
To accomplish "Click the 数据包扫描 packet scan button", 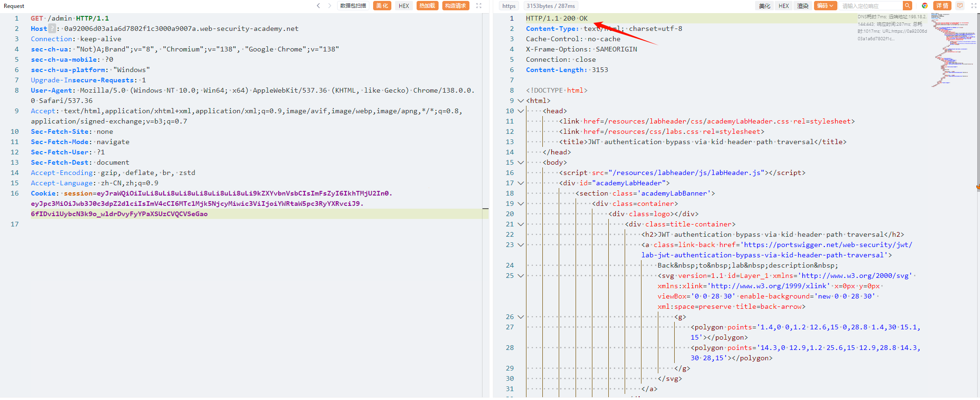I will [353, 6].
